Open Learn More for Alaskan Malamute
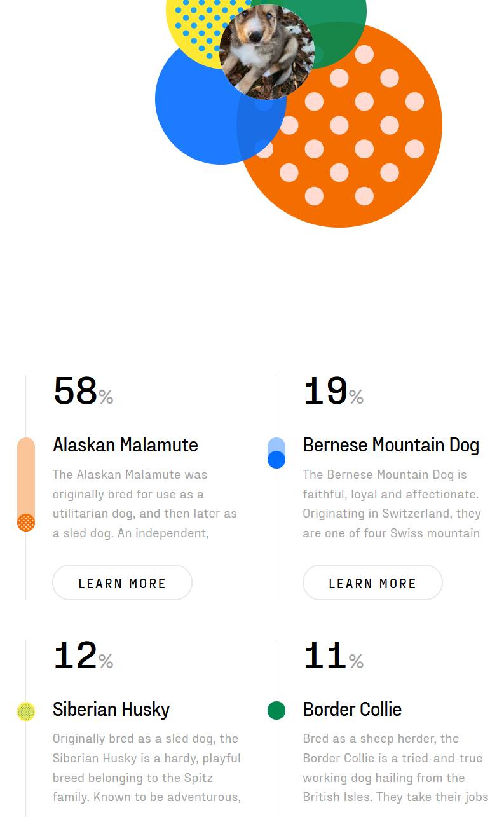Image resolution: width=504 pixels, height=817 pixels. tap(122, 583)
